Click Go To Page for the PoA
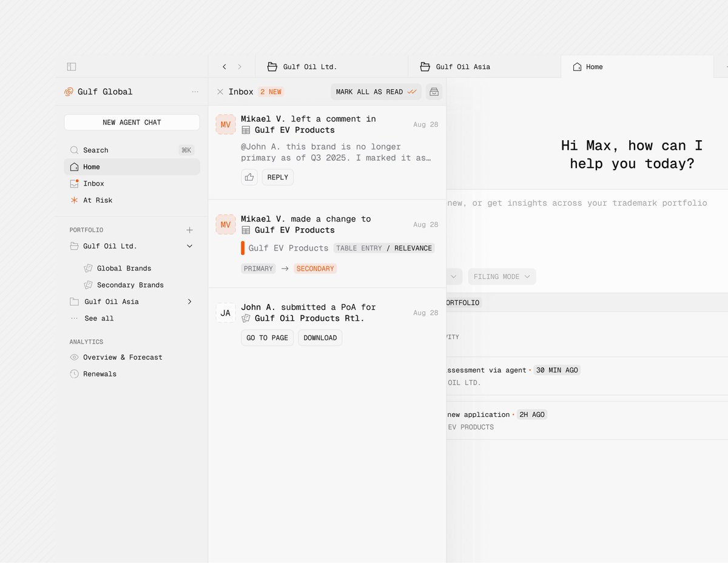This screenshot has width=728, height=563. point(268,338)
